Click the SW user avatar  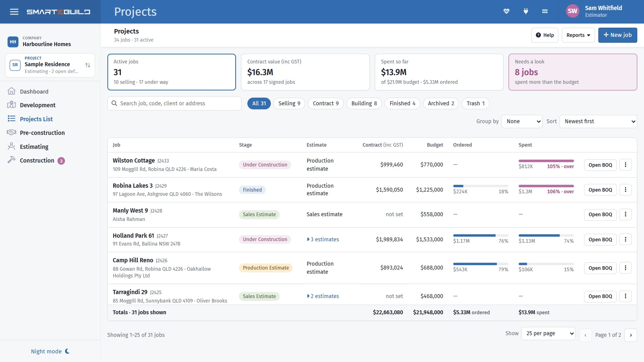point(572,11)
